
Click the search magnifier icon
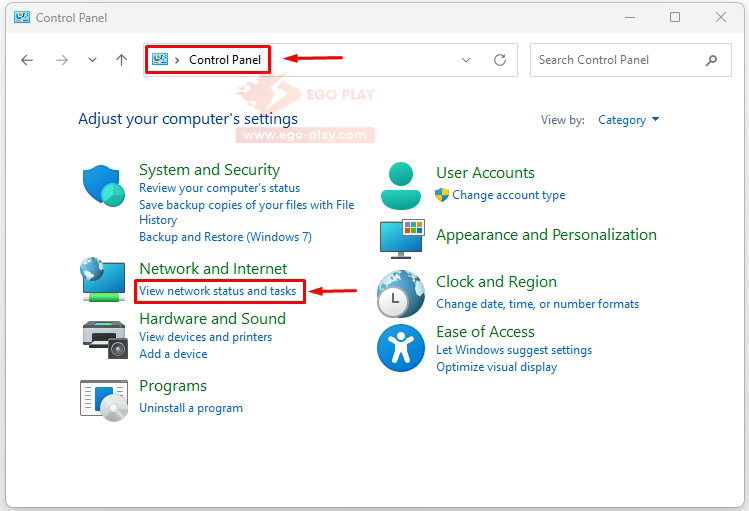[x=711, y=60]
